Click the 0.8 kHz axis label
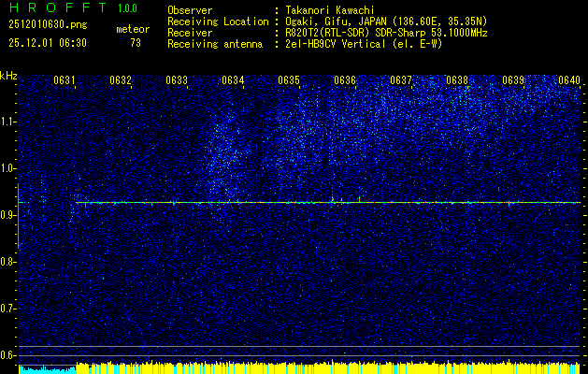 pos(7,262)
